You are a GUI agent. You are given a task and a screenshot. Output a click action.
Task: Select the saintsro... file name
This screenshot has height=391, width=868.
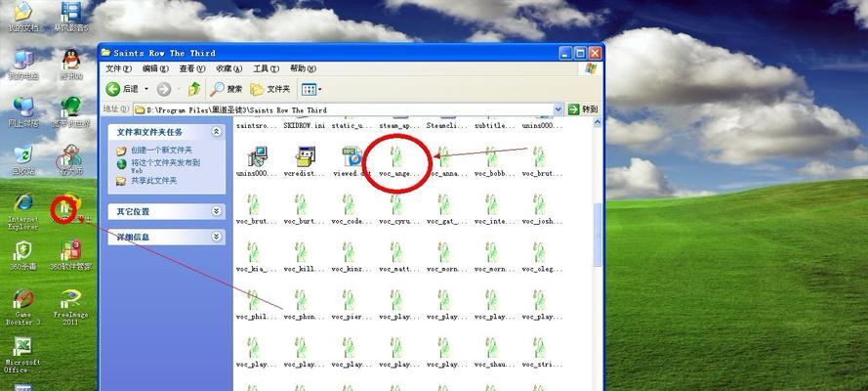[x=257, y=126]
